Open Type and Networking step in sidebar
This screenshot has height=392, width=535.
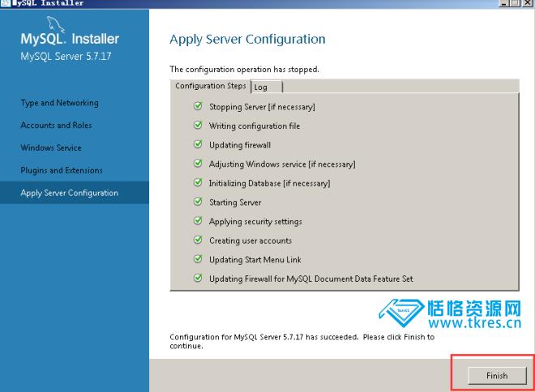(59, 103)
